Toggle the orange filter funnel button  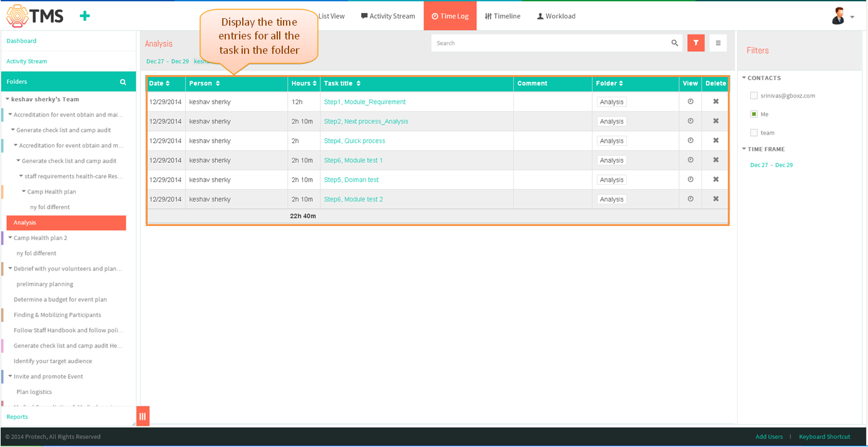coord(696,43)
